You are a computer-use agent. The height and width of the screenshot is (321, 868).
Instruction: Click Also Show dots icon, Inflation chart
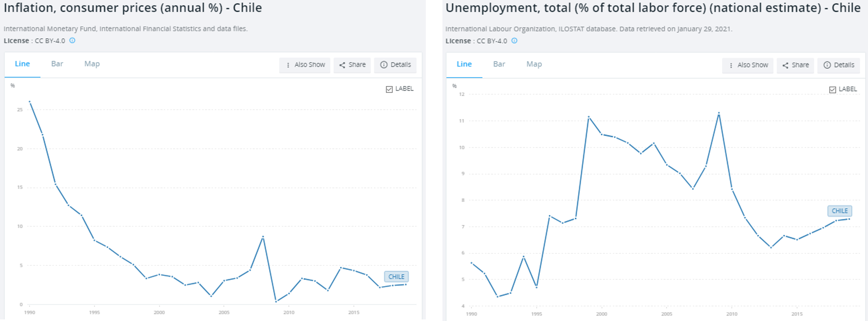click(288, 65)
